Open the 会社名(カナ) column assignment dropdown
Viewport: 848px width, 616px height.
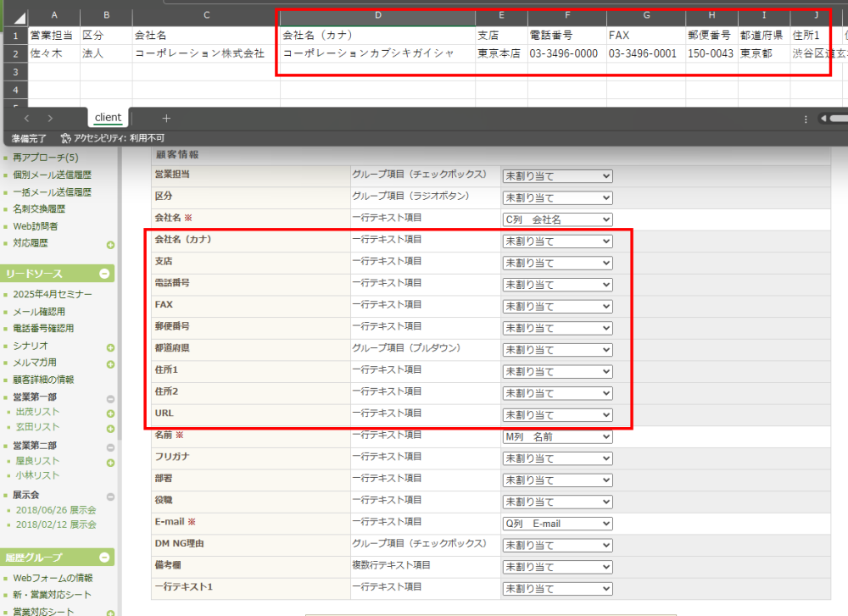click(x=556, y=241)
